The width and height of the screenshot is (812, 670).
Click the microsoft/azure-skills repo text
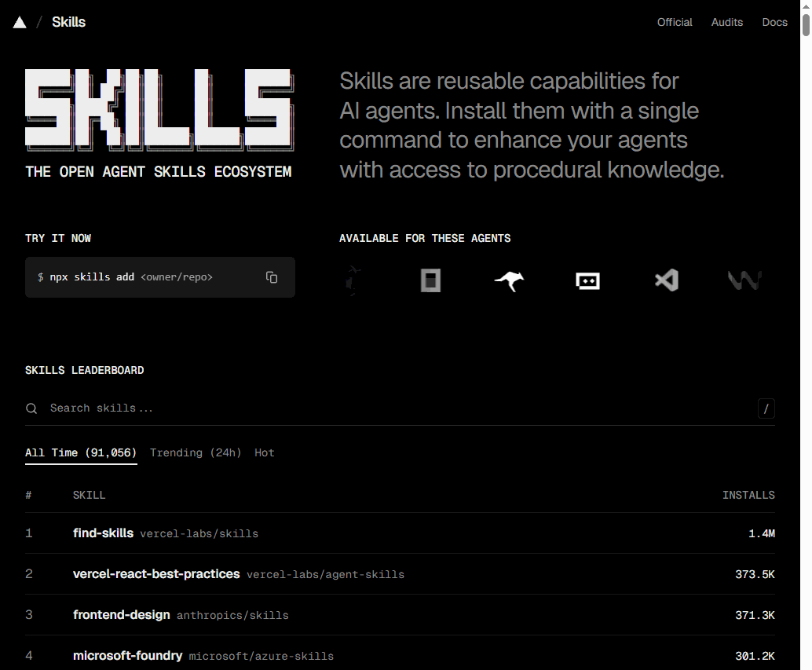[x=261, y=657]
